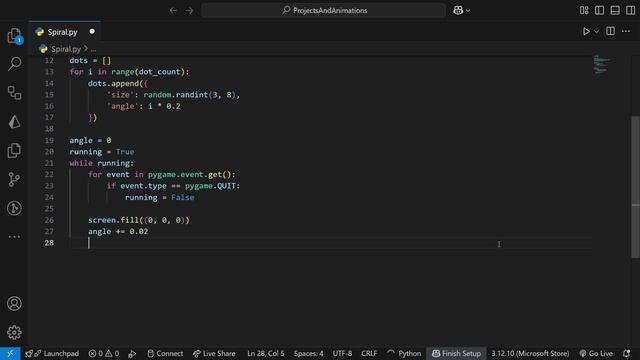The width and height of the screenshot is (640, 360).
Task: Click the ProjectsAndAnimations search box
Action: 324,11
